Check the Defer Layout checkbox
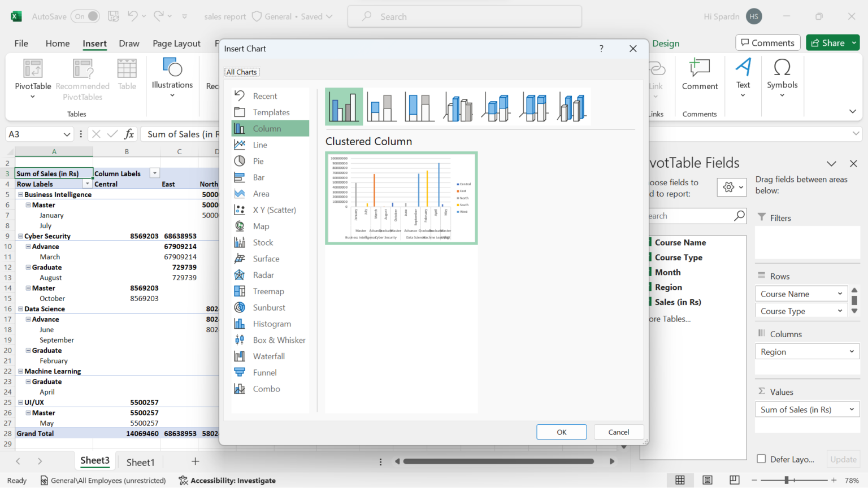The height and width of the screenshot is (488, 868). click(762, 459)
